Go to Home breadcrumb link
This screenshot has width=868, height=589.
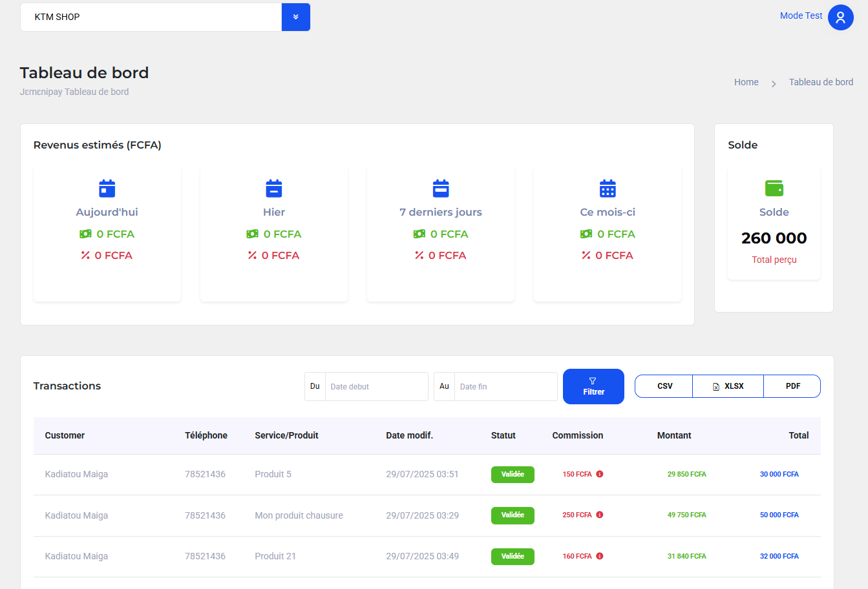pos(746,82)
